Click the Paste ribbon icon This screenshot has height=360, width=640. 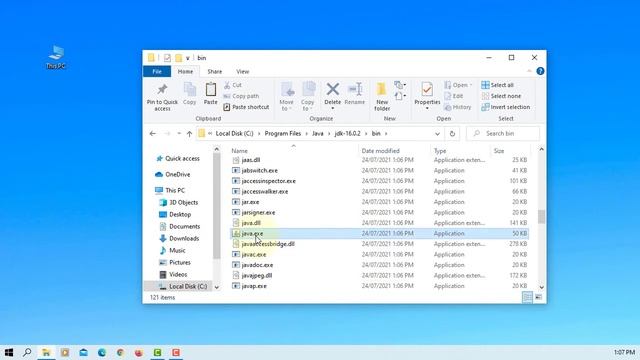click(x=211, y=89)
